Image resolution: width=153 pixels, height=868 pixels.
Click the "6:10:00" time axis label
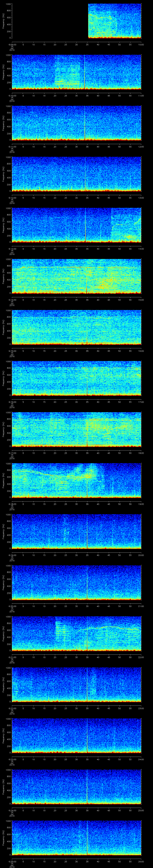[x=12, y=96]
